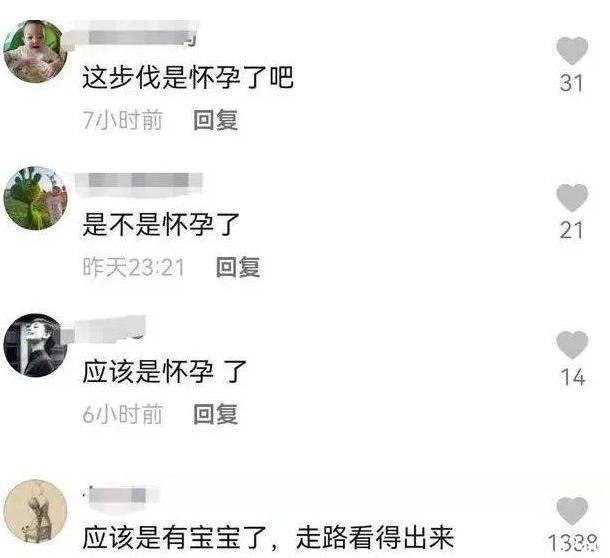Select comment "应该是有宝宝了，走路看得出来"
Image resolution: width=610 pixels, height=558 pixels.
[268, 537]
